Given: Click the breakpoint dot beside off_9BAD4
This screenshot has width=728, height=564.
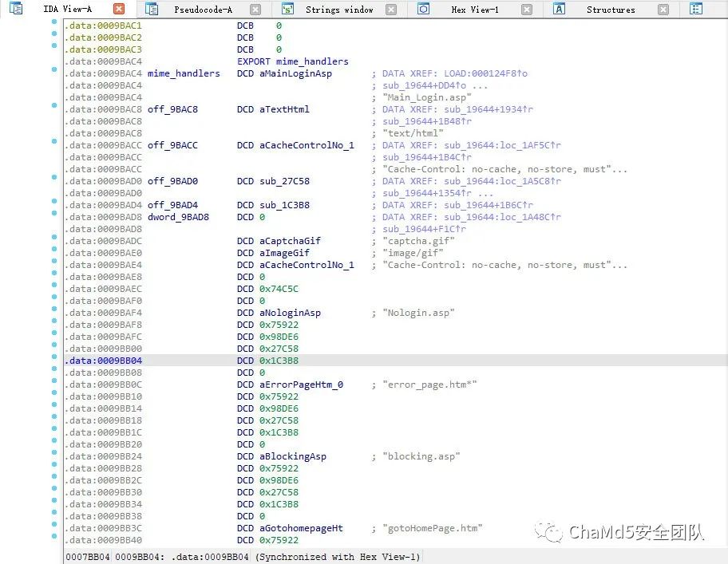Looking at the screenshot, I should (54, 201).
